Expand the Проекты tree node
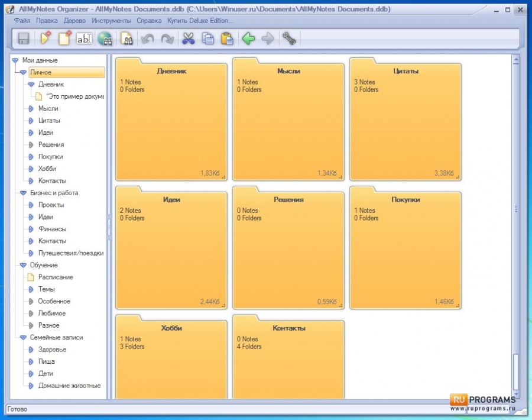The image size is (532, 420). [31, 205]
